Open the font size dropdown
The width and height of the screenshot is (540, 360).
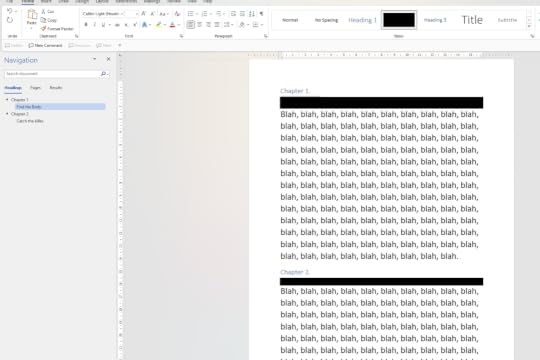(x=137, y=14)
